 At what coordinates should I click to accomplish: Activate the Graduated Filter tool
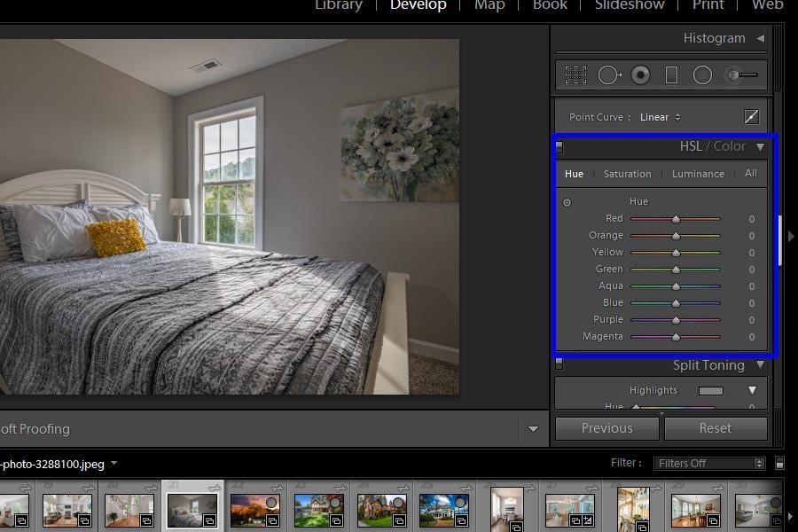(x=671, y=74)
